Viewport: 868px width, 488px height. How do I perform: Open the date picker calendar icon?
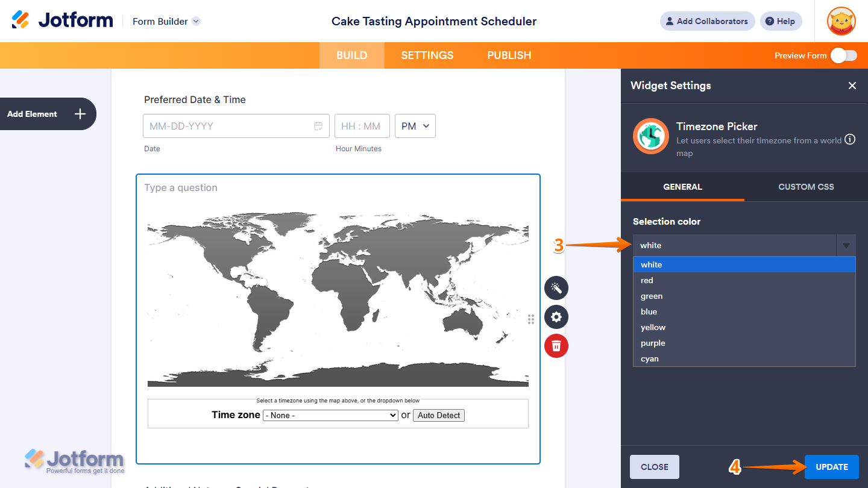pos(318,125)
